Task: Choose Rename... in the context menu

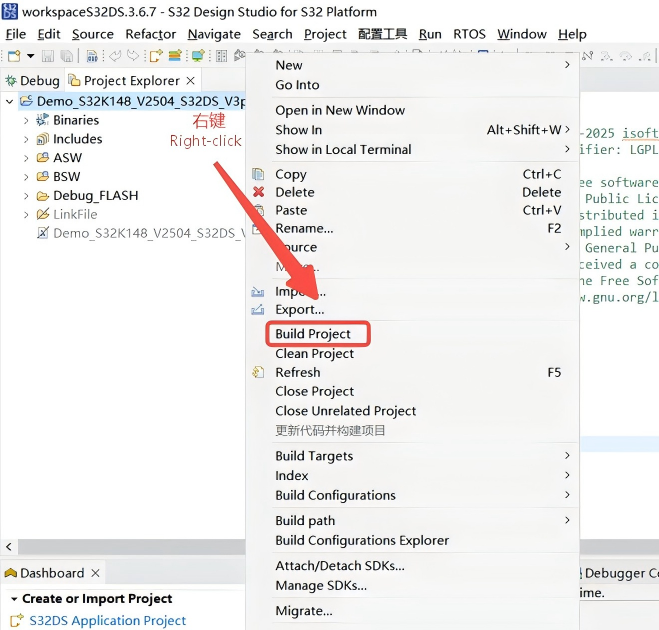Action: pyautogui.click(x=304, y=228)
